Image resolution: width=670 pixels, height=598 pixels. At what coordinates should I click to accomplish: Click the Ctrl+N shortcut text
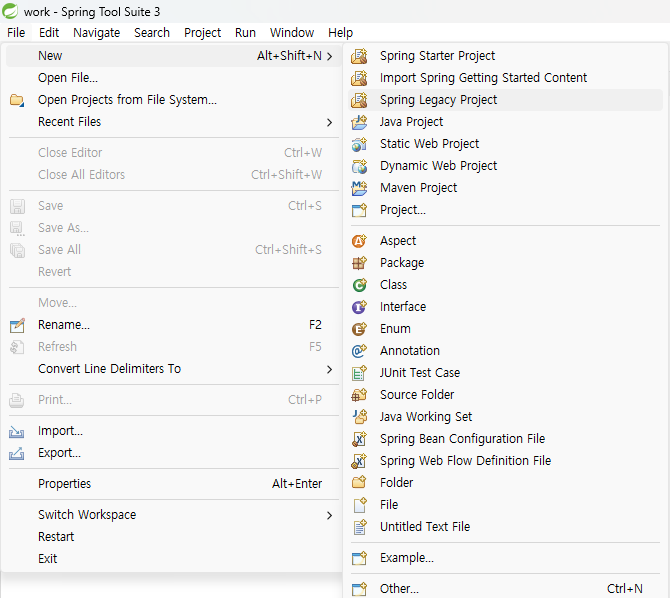pos(624,589)
